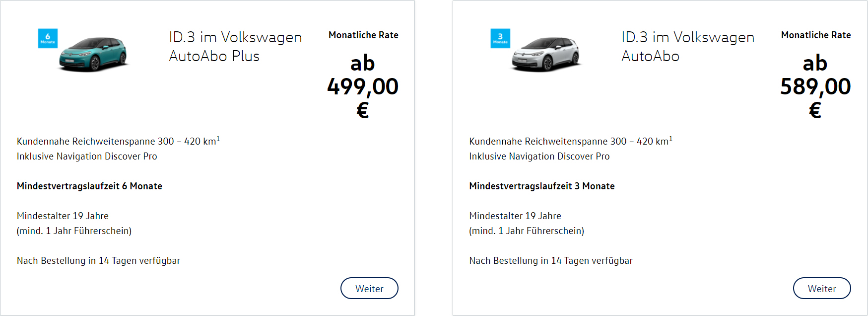Click the turquoise ID.3 car image
868x316 pixels.
pyautogui.click(x=94, y=54)
